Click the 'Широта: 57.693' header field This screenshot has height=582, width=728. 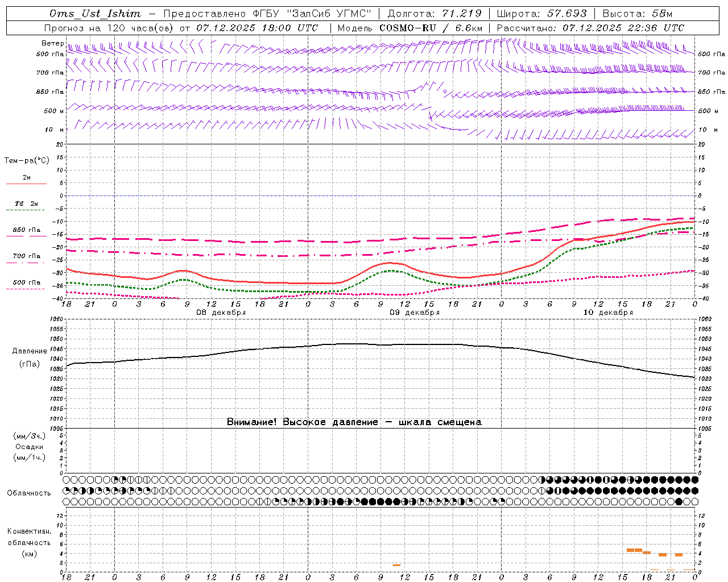pos(541,14)
